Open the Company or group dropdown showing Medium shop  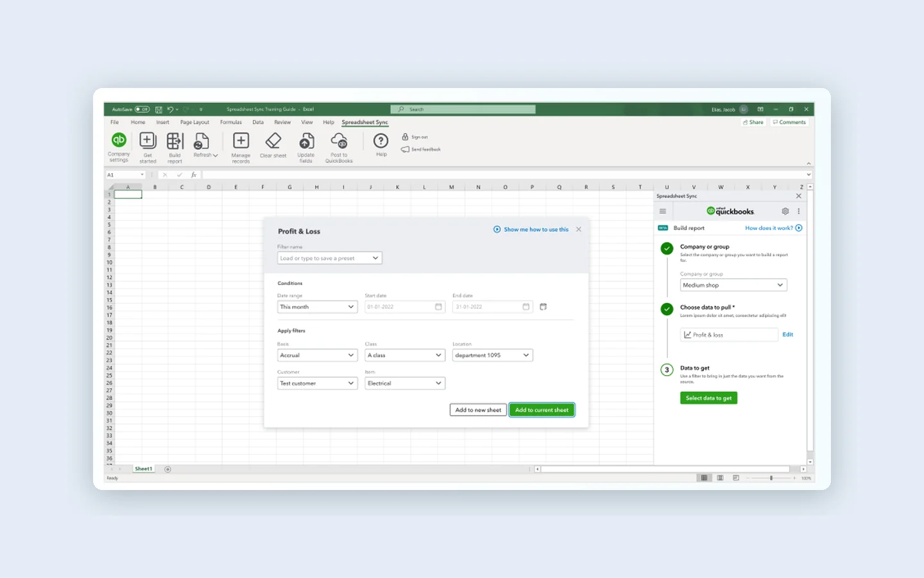733,285
